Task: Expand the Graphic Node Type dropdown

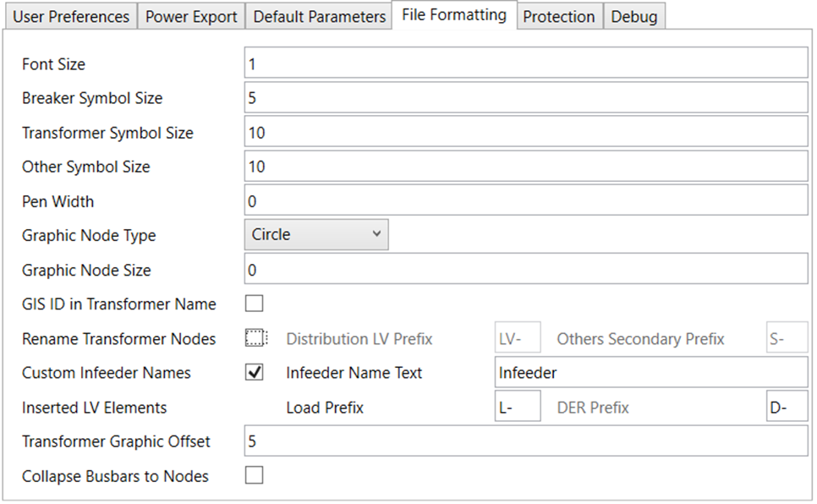Action: 316,235
